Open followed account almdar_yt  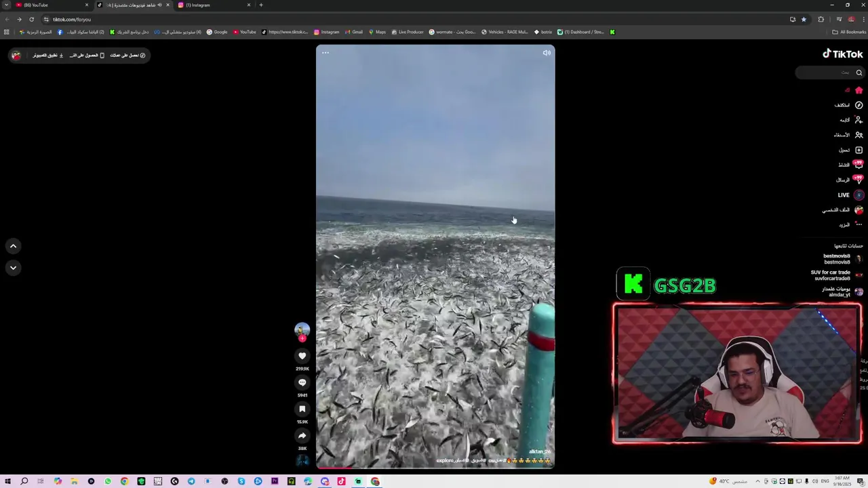(842, 291)
